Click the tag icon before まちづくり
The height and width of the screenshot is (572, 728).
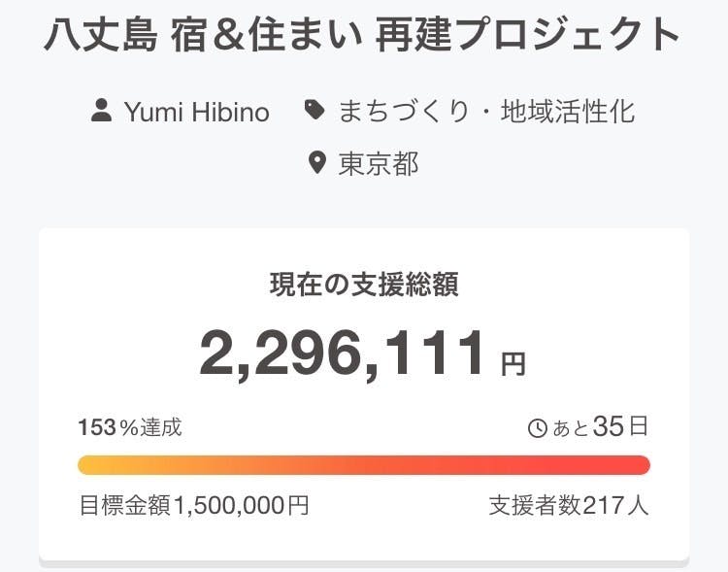[314, 111]
